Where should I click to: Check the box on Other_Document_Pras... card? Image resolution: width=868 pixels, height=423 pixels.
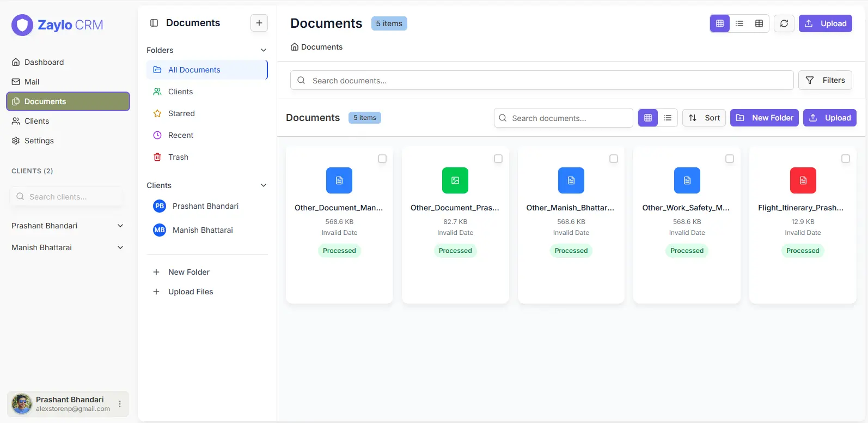(x=498, y=159)
